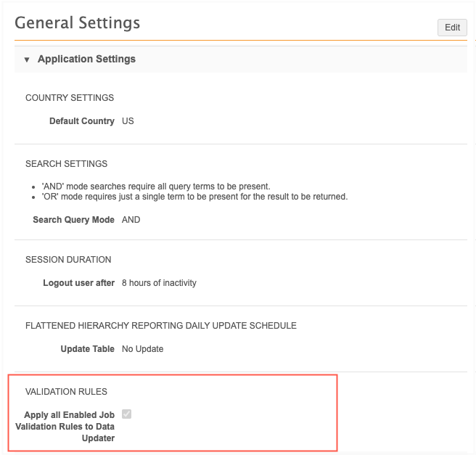Click the AND search query mode value
The height and width of the screenshot is (455, 476).
click(x=131, y=220)
